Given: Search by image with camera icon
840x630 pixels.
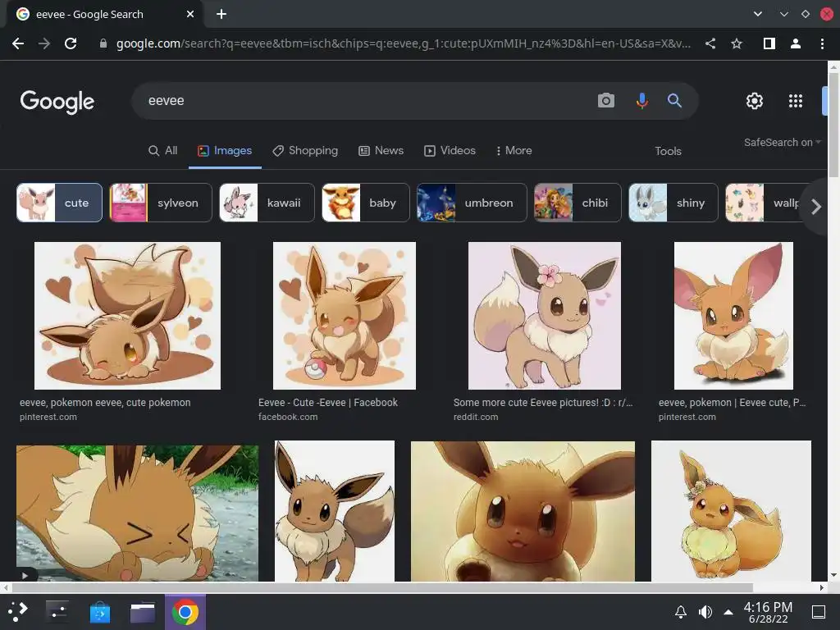Looking at the screenshot, I should coord(606,100).
